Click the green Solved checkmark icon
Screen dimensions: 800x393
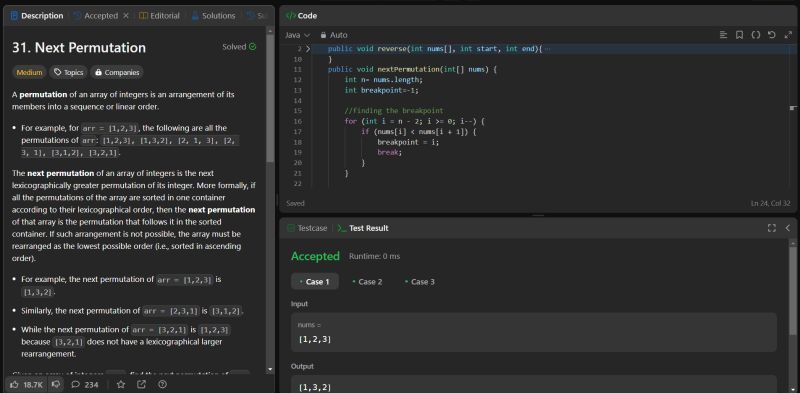coord(253,46)
